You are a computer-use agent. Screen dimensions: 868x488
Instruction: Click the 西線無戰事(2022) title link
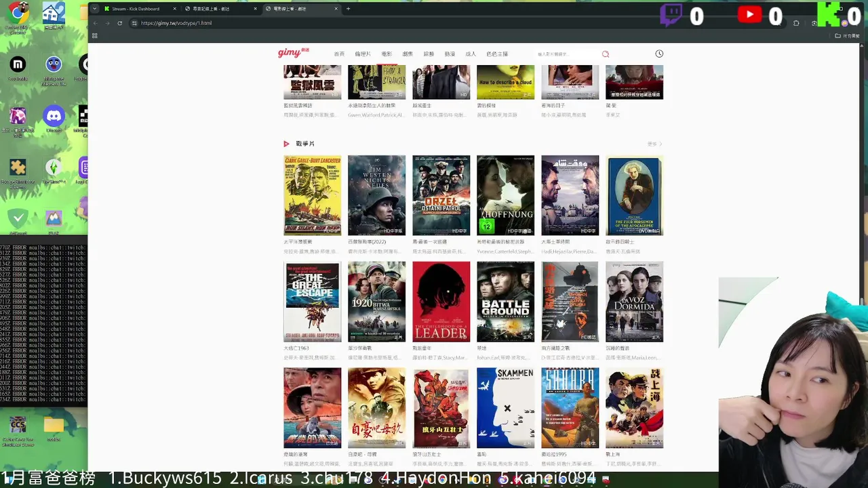pyautogui.click(x=367, y=242)
